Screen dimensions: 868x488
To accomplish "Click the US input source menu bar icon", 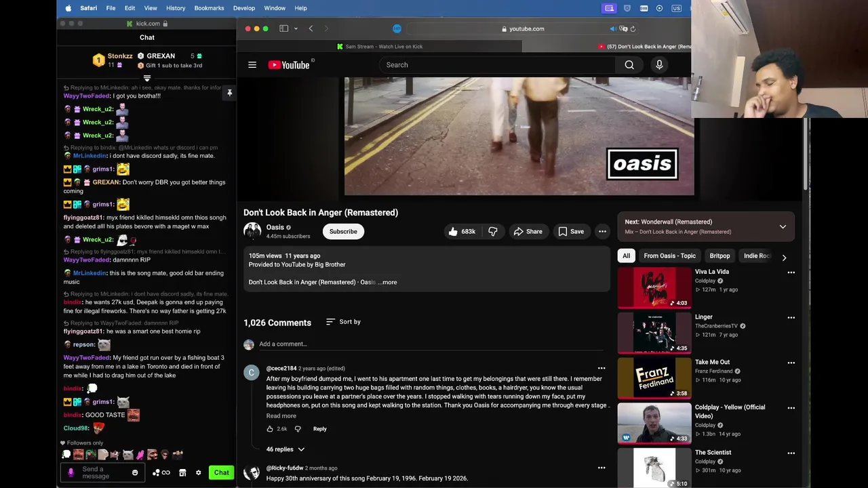I will pos(676,8).
